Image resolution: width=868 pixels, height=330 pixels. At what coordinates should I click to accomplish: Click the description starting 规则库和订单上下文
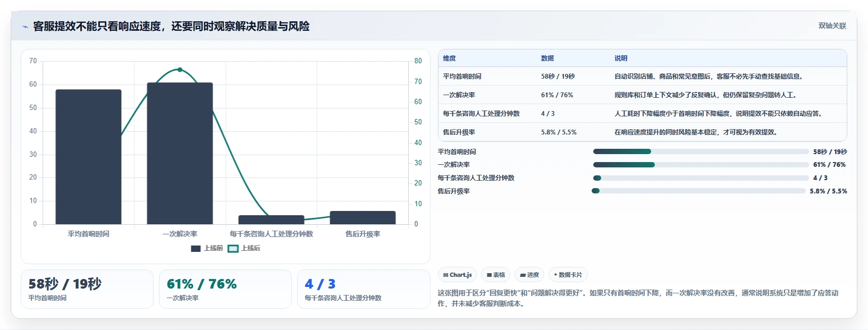coord(707,95)
